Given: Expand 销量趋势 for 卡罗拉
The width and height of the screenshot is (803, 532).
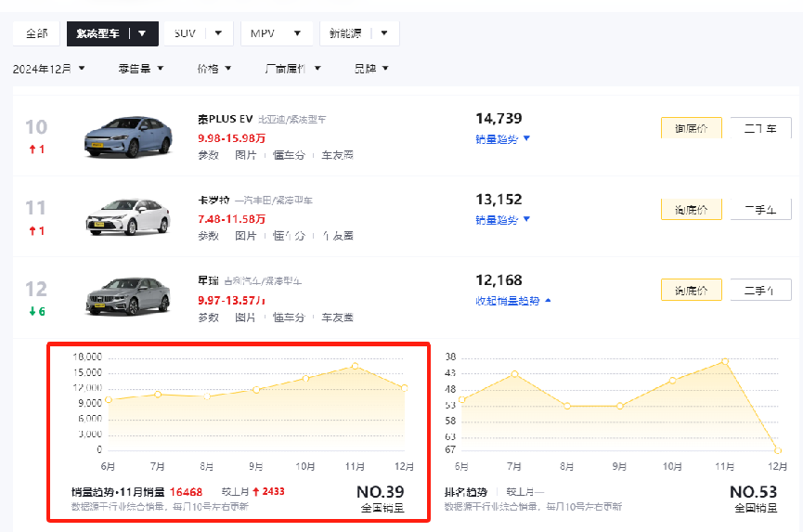Looking at the screenshot, I should click(502, 220).
